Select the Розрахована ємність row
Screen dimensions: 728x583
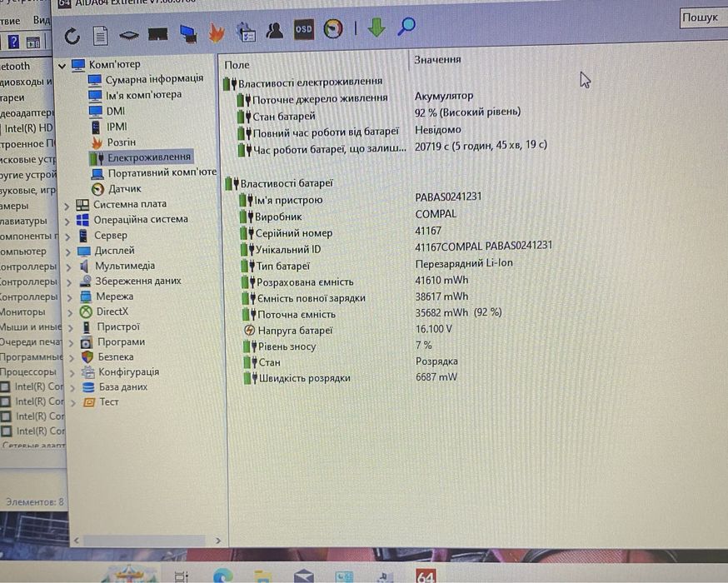point(356,282)
